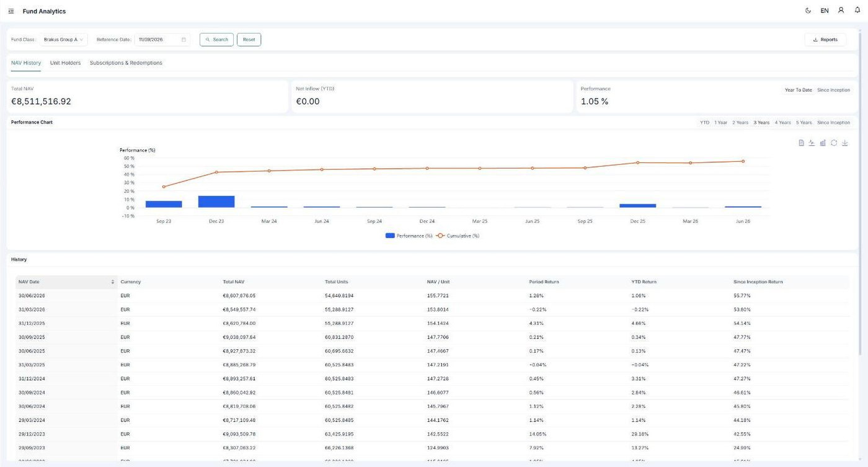Click Since Inception Return 55.77% cell
The width and height of the screenshot is (868, 467).
tap(742, 296)
